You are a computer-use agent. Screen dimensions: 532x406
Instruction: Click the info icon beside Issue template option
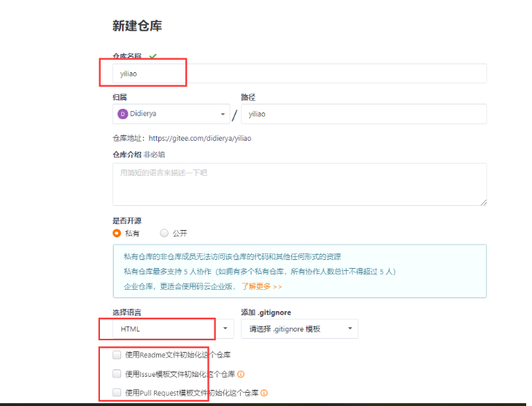(x=241, y=374)
